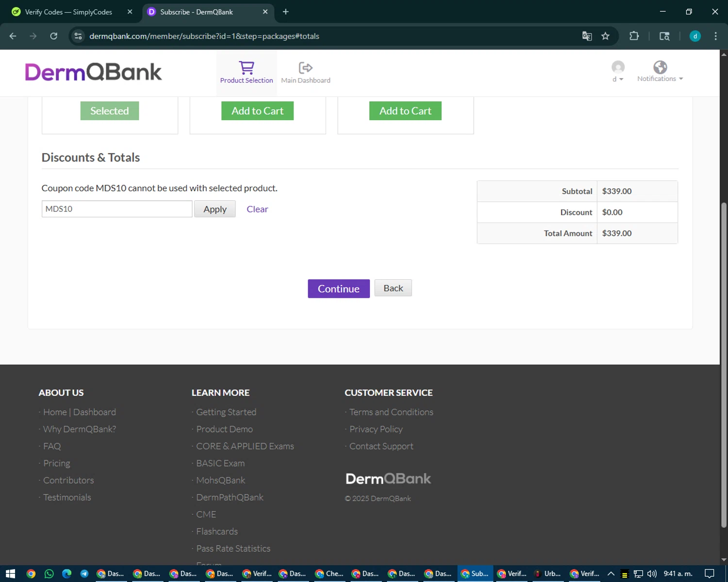The width and height of the screenshot is (728, 582).
Task: Open Why DermQBank? link
Action: click(x=80, y=429)
